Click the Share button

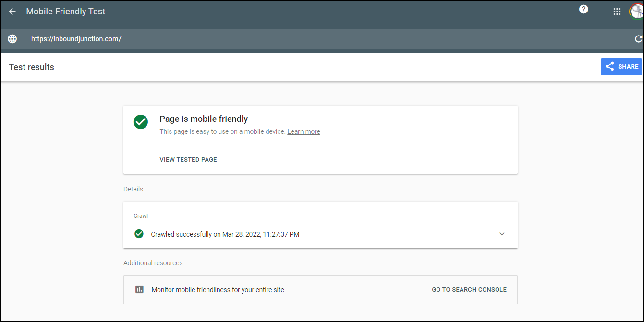coord(621,67)
